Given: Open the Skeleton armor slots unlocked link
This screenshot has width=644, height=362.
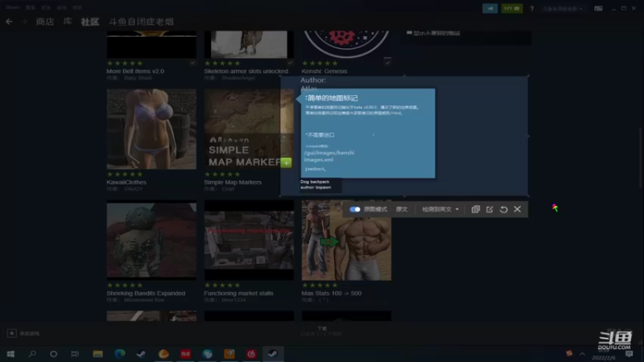Looking at the screenshot, I should pyautogui.click(x=246, y=71).
